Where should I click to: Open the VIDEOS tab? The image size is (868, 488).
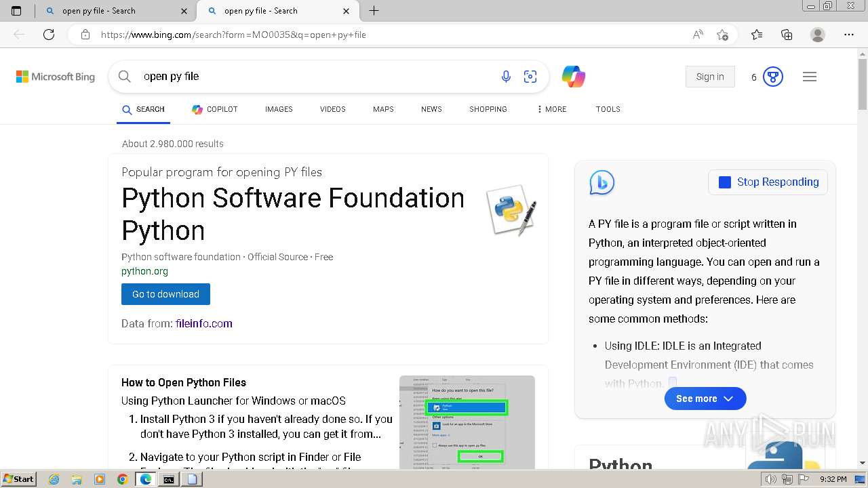click(333, 109)
